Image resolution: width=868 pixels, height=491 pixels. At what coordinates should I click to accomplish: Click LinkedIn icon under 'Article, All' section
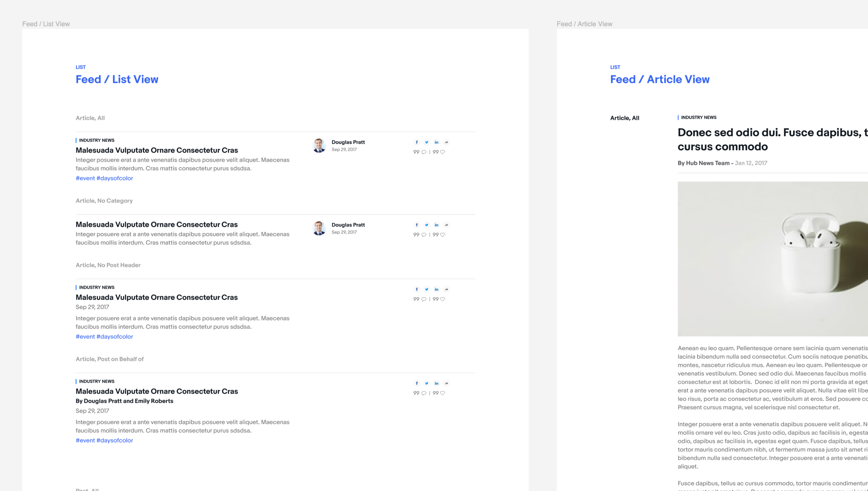(x=436, y=142)
